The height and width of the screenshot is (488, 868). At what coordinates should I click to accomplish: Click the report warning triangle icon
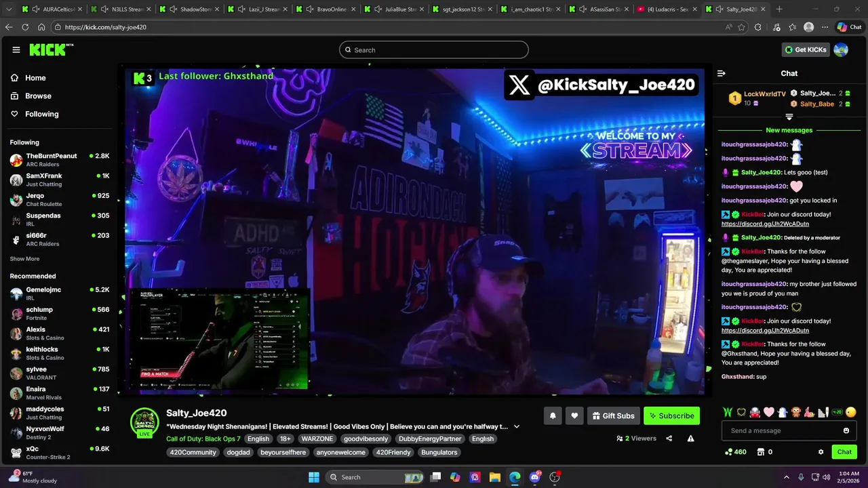tap(690, 439)
